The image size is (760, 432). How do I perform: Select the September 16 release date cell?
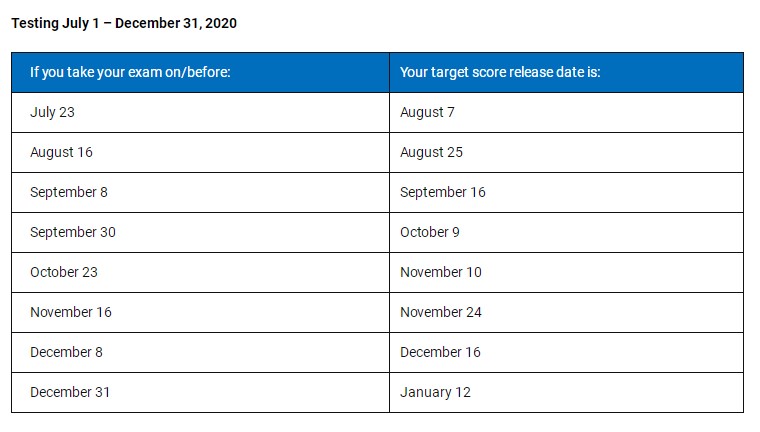(x=443, y=193)
